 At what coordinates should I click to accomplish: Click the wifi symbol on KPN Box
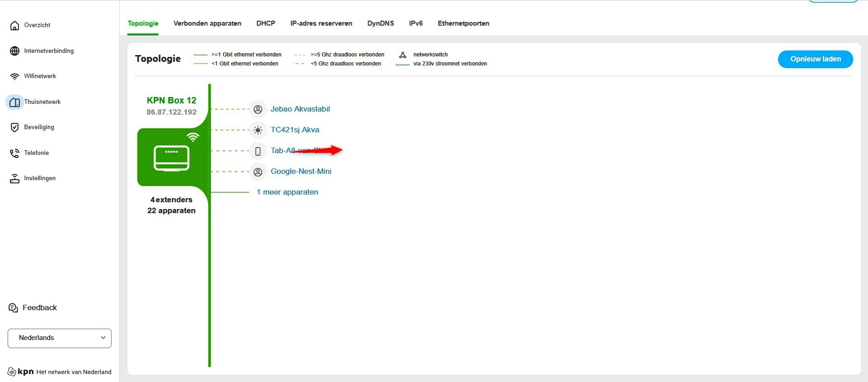pos(193,137)
